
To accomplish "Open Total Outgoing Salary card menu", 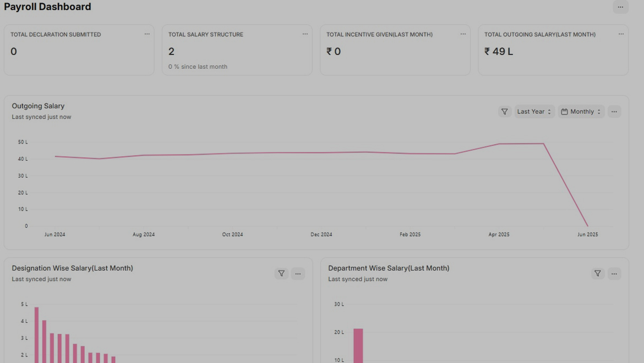I will (621, 34).
